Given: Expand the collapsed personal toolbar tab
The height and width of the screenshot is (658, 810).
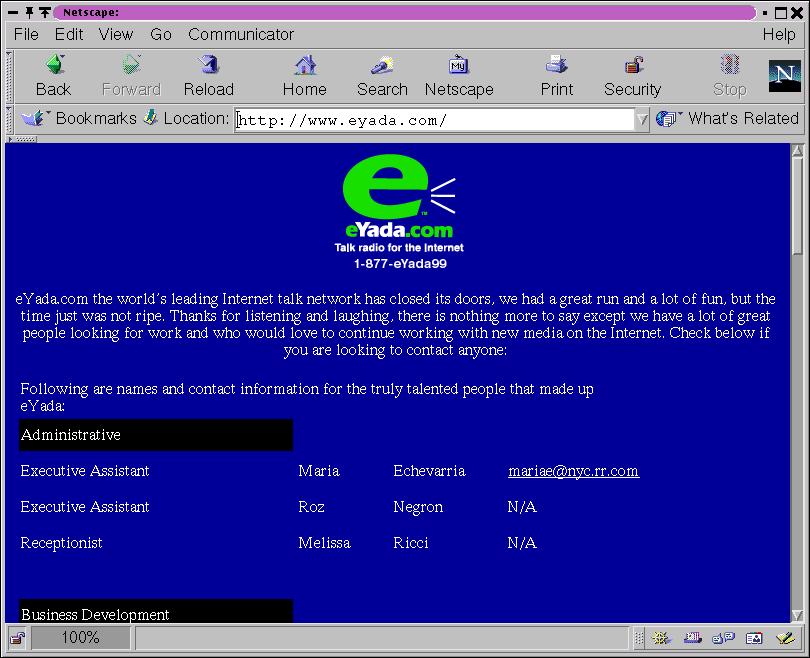Looking at the screenshot, I should pos(21,139).
